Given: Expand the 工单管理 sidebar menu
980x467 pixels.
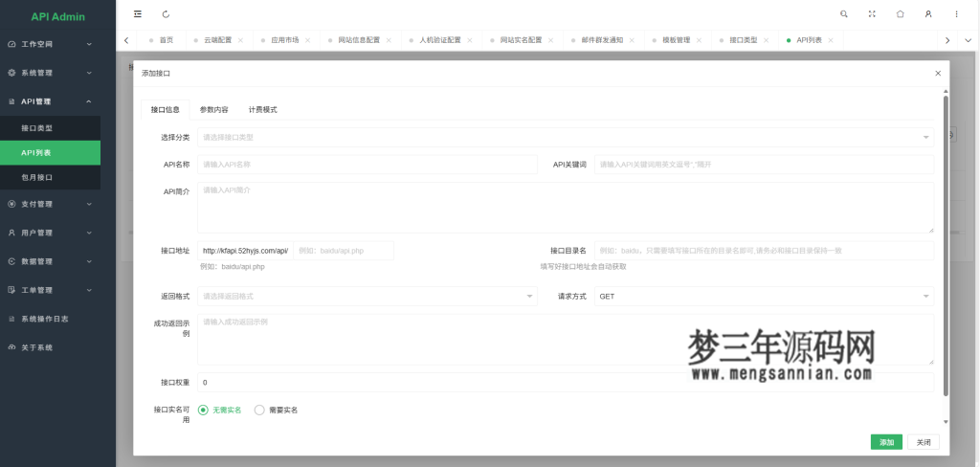Looking at the screenshot, I should (50, 290).
